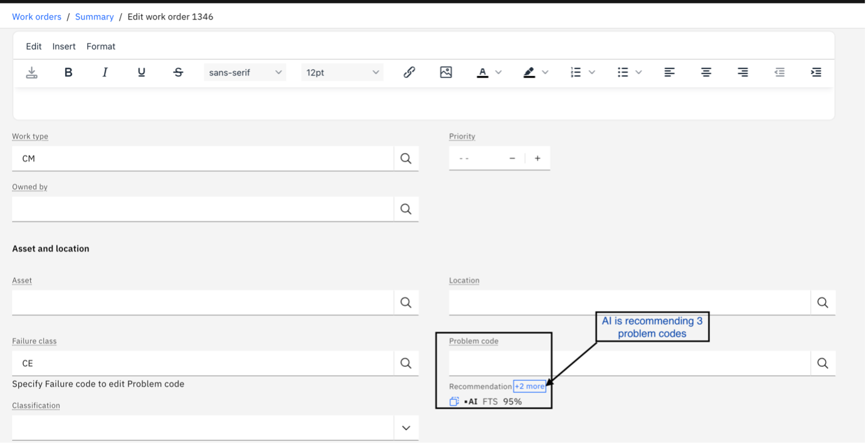Expand the Classification dropdown
This screenshot has width=868, height=444.
(406, 427)
